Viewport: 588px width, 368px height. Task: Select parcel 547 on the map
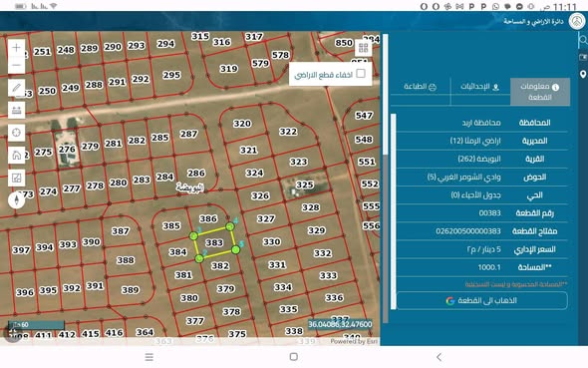364,116
